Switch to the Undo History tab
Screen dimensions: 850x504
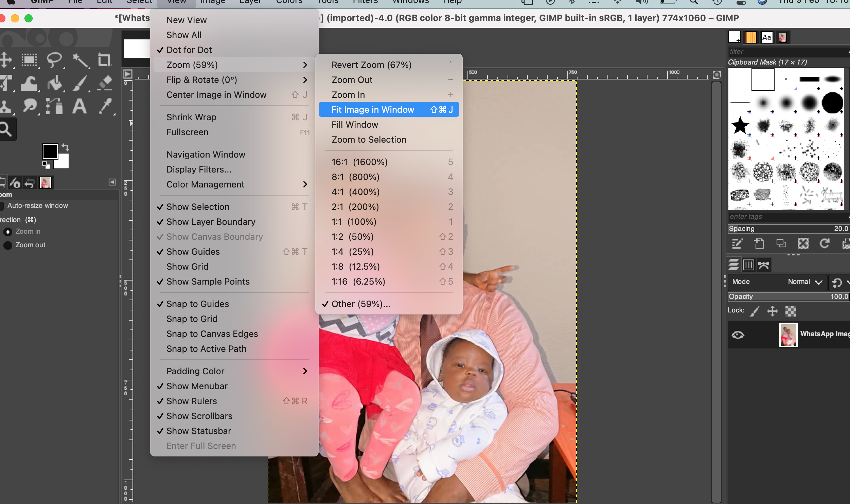pyautogui.click(x=30, y=183)
